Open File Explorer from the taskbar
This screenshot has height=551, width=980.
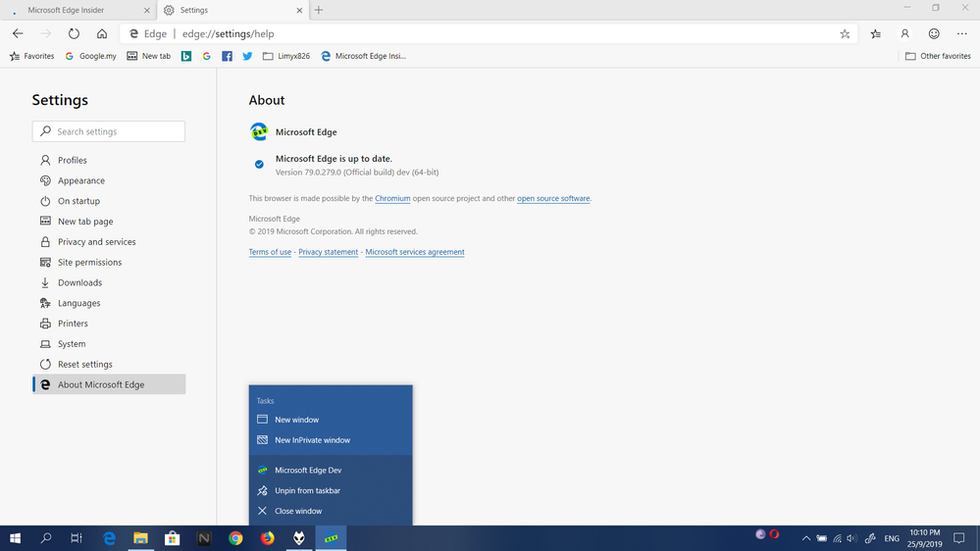[x=140, y=538]
